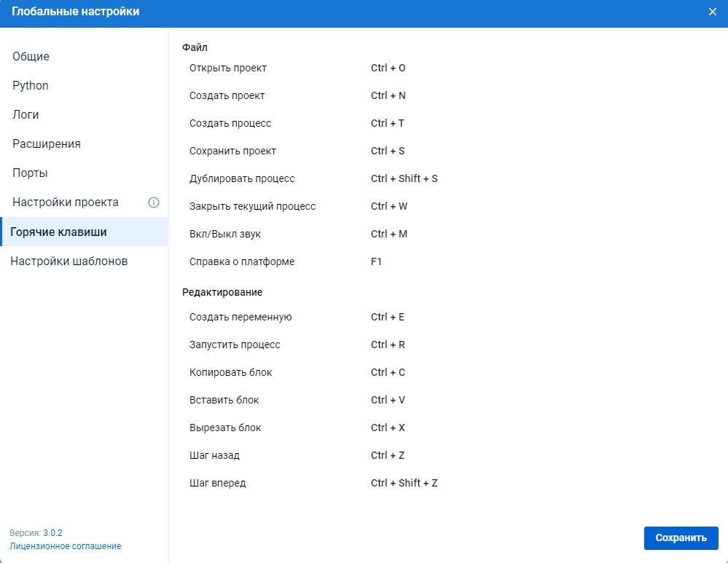This screenshot has width=728, height=563.
Task: Select the Ctrl + V shortcut value
Action: [x=388, y=400]
